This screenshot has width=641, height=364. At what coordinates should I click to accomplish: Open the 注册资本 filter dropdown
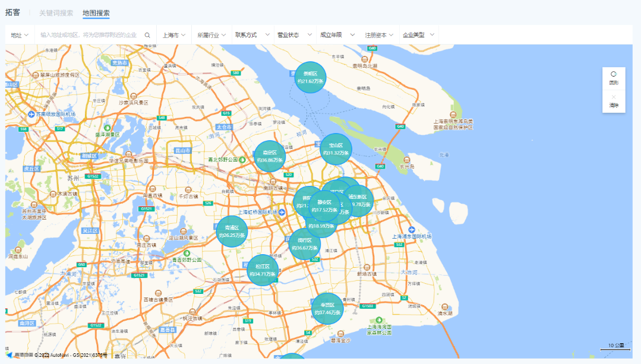click(x=379, y=35)
